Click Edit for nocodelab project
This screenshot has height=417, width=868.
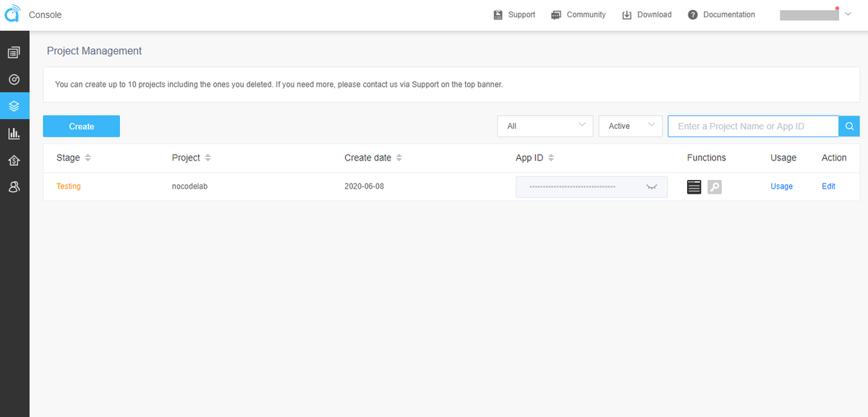tap(828, 186)
